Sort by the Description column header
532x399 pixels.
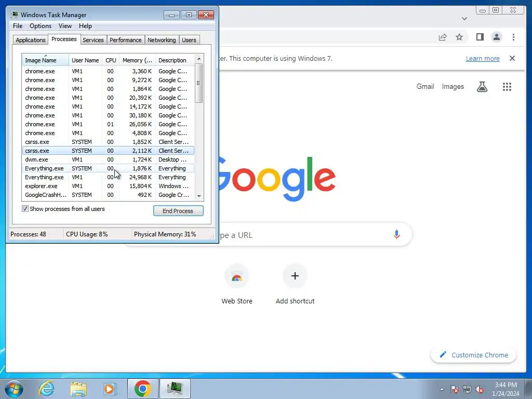point(175,60)
